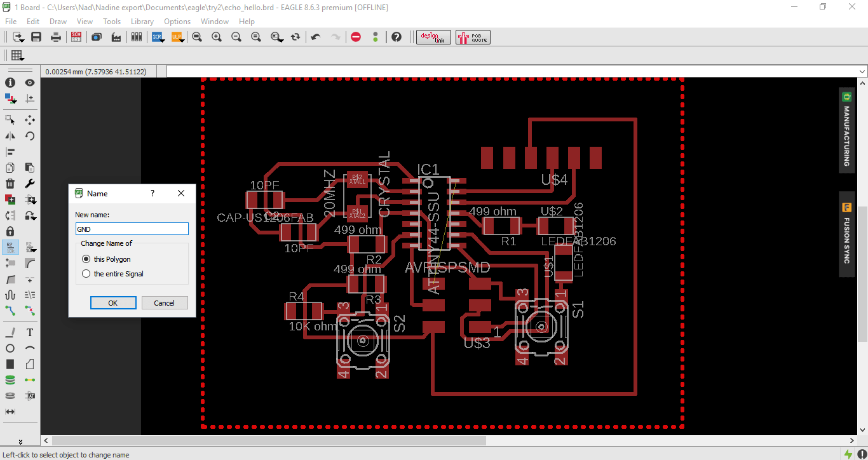
Task: Select the Name tool (R2/10k)
Action: tap(10, 247)
